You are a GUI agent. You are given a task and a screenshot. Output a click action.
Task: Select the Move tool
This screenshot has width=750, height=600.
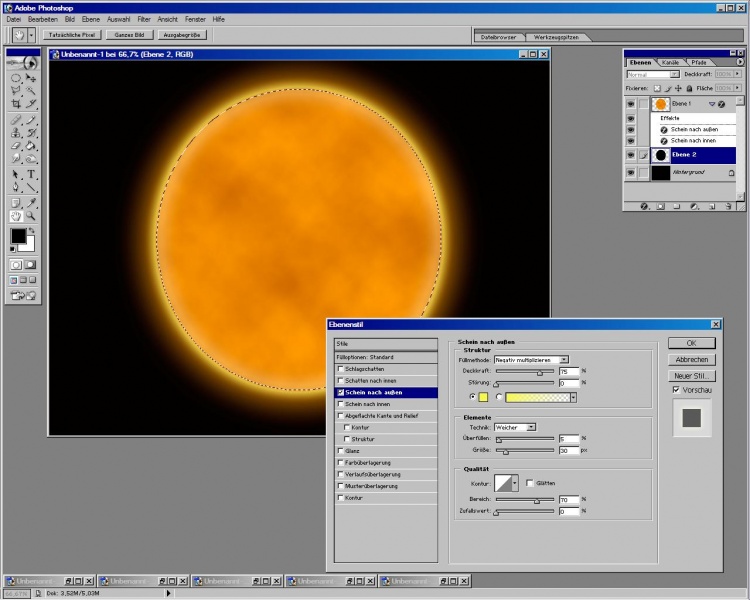(x=32, y=77)
